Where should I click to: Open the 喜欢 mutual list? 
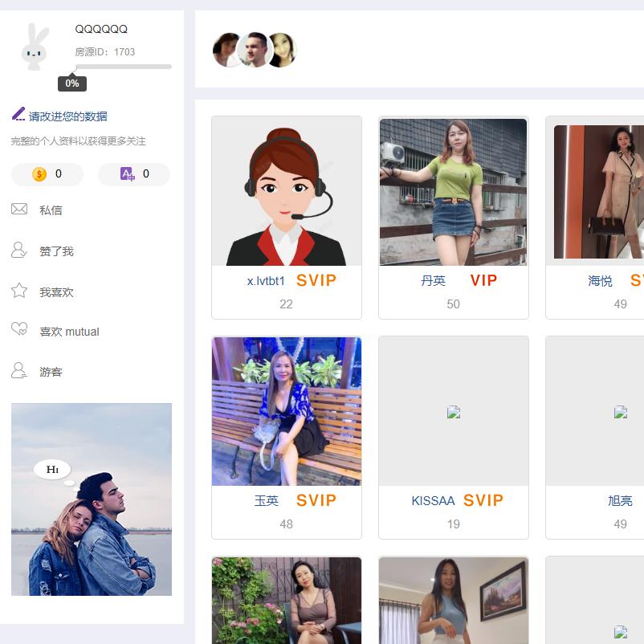pos(69,332)
